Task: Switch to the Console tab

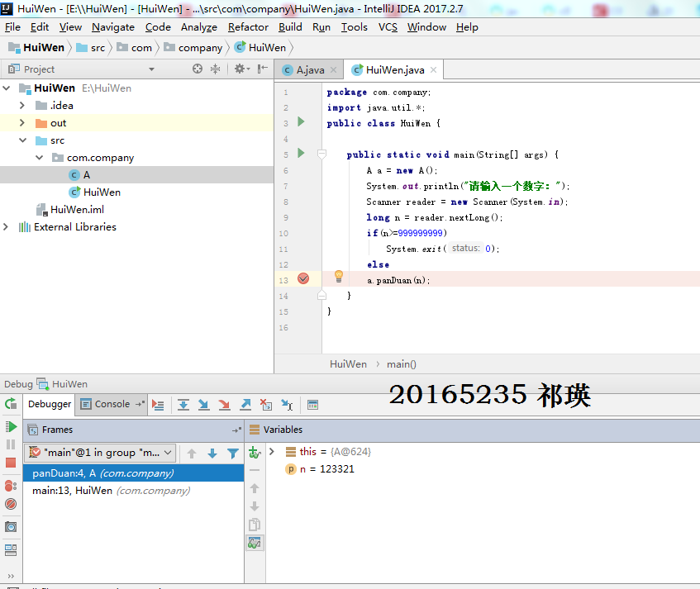Action: pyautogui.click(x=112, y=404)
